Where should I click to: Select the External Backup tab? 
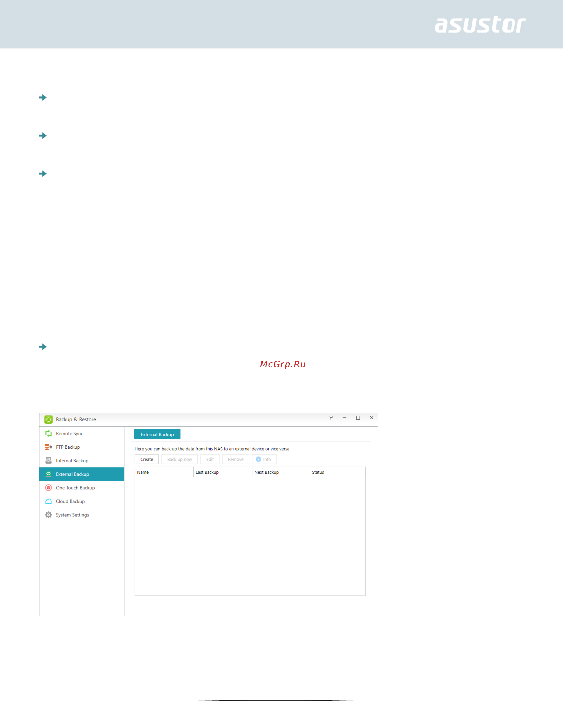(x=157, y=434)
